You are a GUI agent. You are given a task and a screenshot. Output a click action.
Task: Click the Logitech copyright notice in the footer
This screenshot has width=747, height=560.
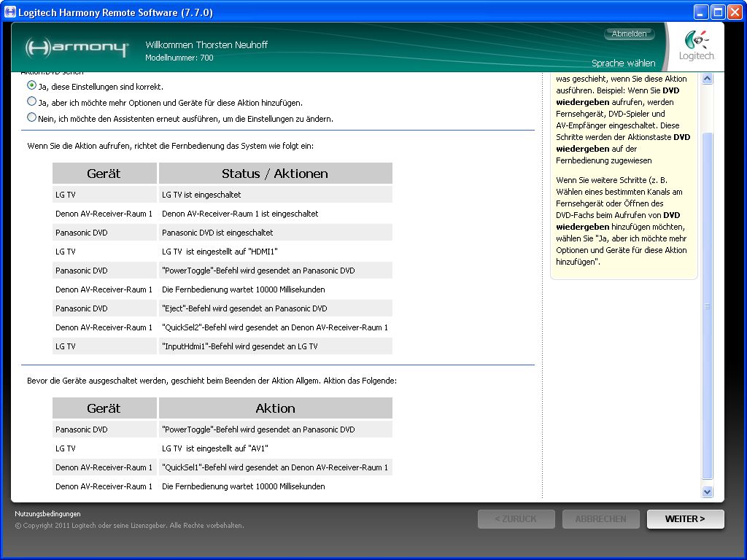130,525
